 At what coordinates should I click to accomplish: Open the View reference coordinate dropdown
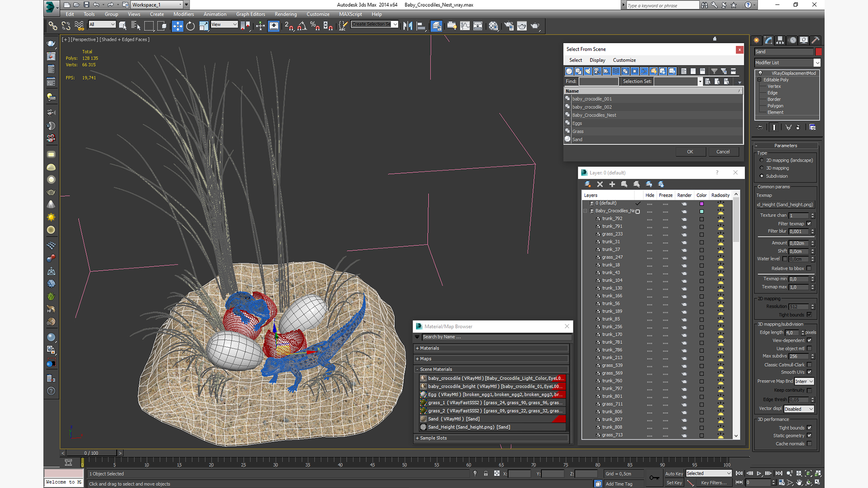224,24
